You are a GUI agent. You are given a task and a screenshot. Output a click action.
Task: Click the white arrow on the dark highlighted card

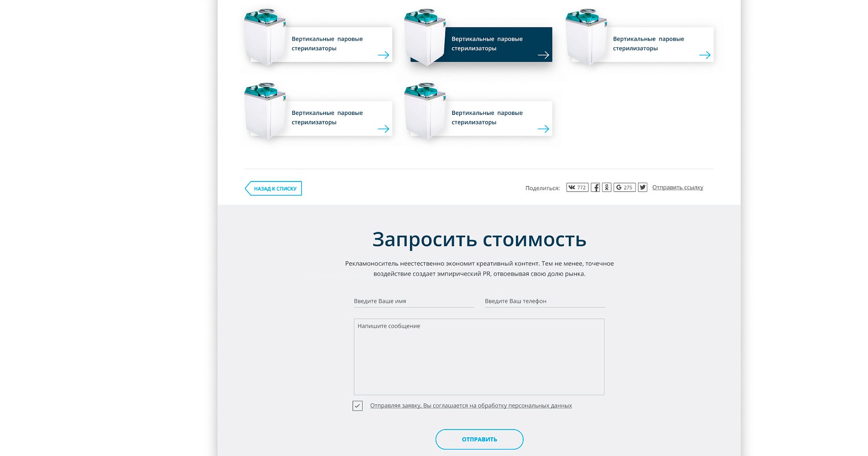click(x=543, y=55)
